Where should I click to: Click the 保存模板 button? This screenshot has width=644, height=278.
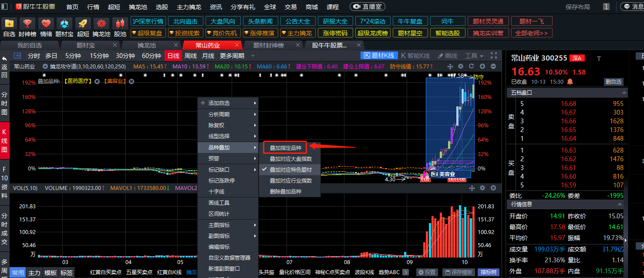459,272
